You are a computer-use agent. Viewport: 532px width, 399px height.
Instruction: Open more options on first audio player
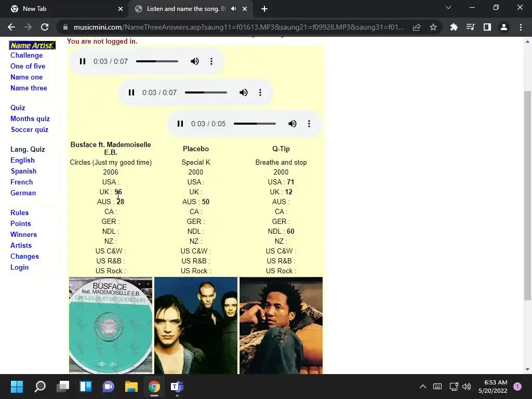pos(211,61)
